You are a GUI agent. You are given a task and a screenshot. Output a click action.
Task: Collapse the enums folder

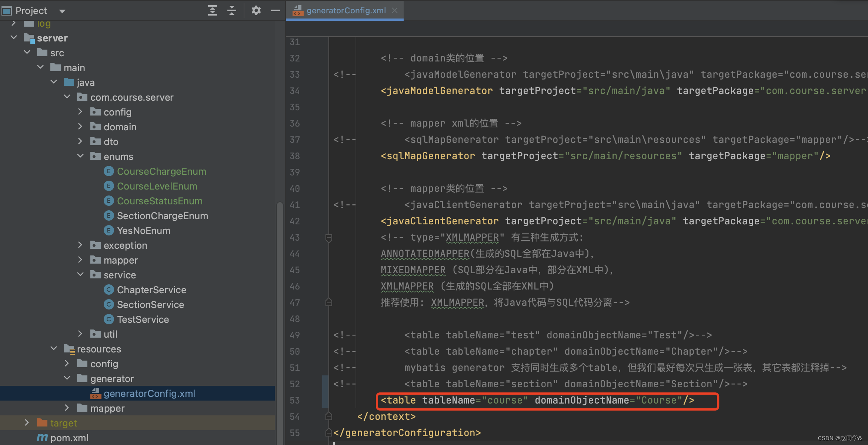point(80,156)
